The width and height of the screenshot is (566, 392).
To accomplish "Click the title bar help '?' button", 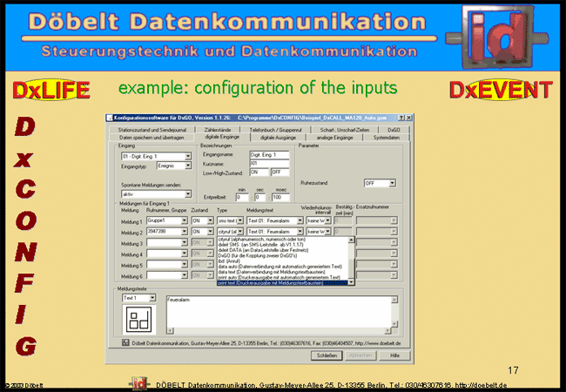I will (x=401, y=118).
